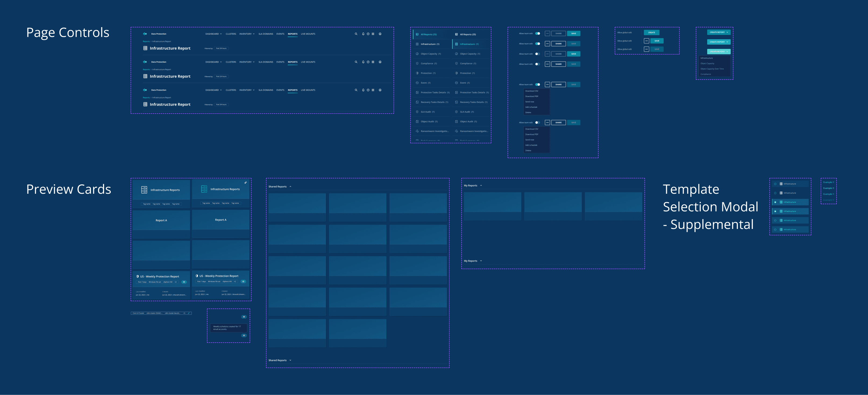Open user account icon in bottommost Data Protection header

click(380, 90)
